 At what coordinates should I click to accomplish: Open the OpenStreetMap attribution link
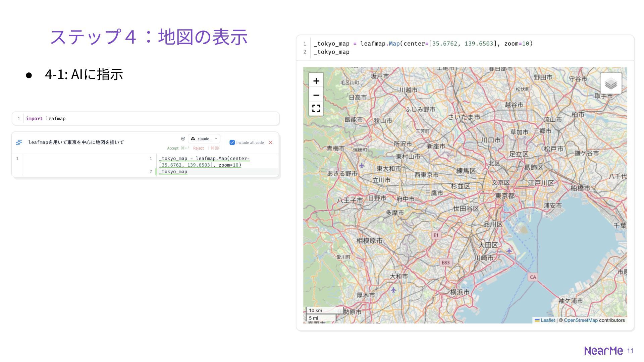click(580, 320)
